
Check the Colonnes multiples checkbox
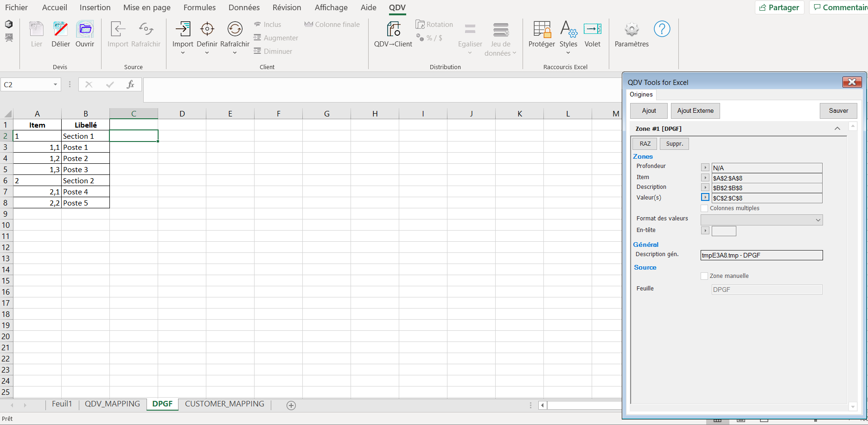(704, 208)
